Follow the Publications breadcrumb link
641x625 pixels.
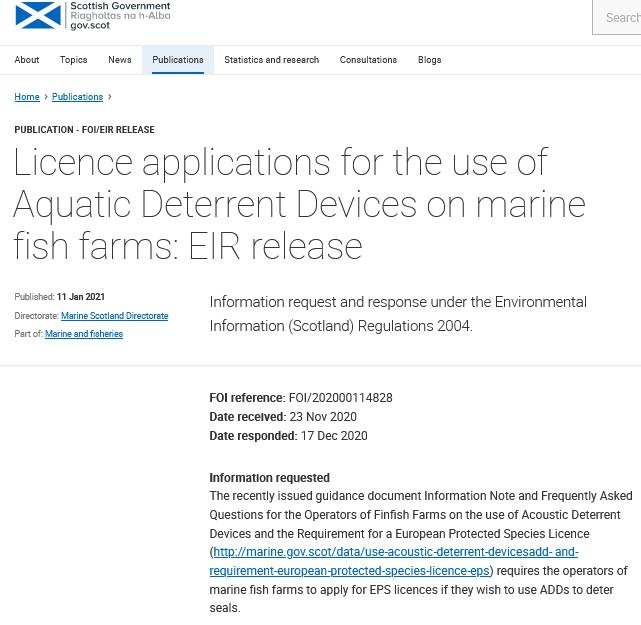(x=77, y=97)
